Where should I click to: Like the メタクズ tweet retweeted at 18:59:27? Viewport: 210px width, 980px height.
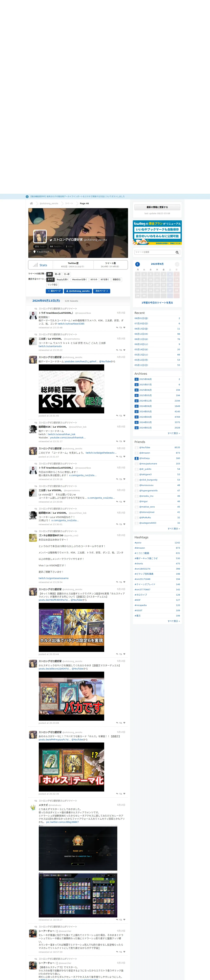click(124, 920)
